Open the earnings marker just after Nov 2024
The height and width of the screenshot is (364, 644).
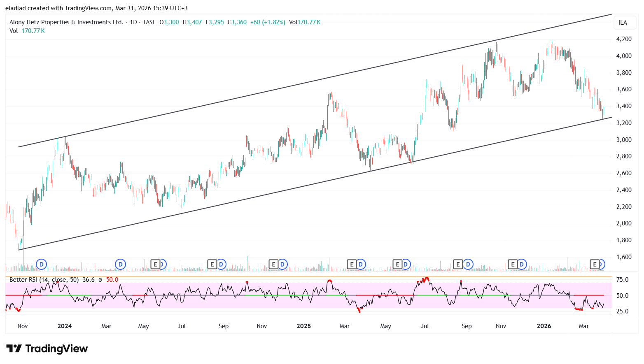coord(273,264)
